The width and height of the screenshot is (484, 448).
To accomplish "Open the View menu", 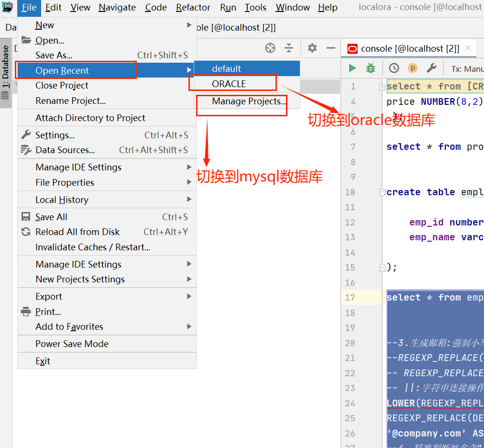I will click(80, 7).
